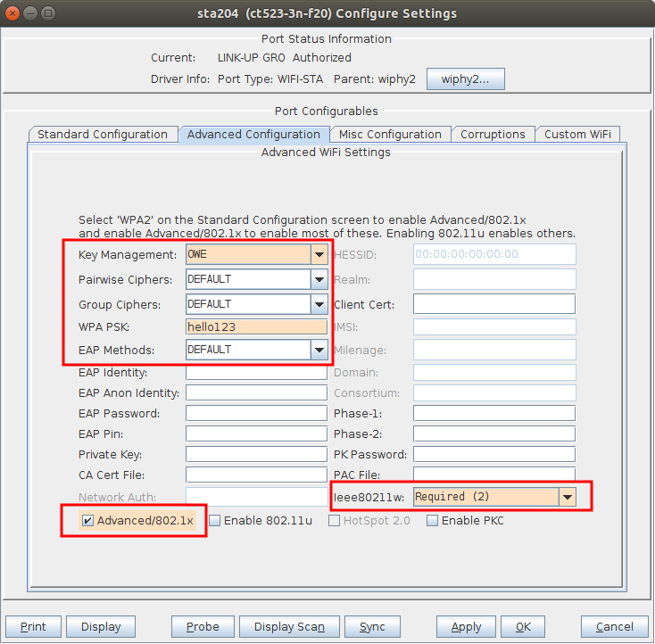
Task: Toggle the Enable PKC checkbox
Action: pos(432,520)
